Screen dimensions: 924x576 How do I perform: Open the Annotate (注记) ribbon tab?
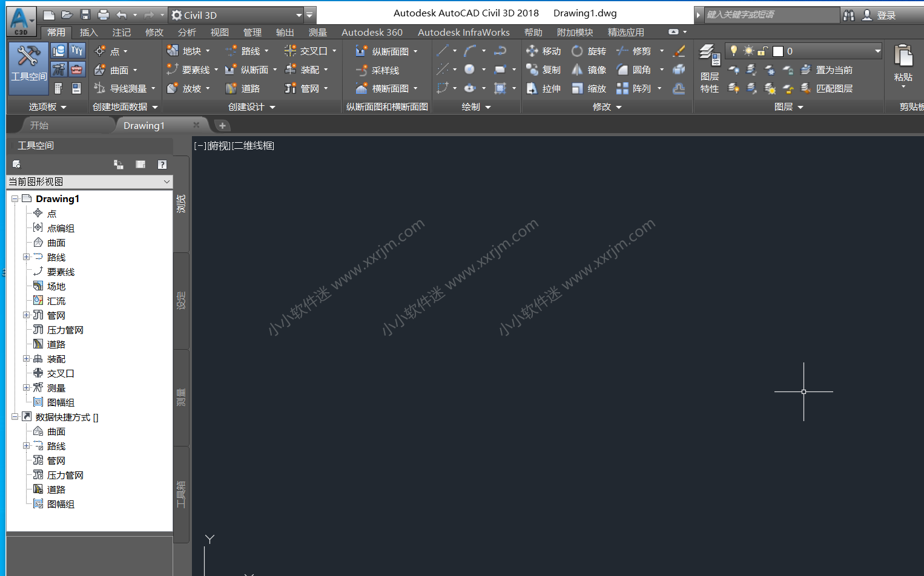pyautogui.click(x=121, y=32)
